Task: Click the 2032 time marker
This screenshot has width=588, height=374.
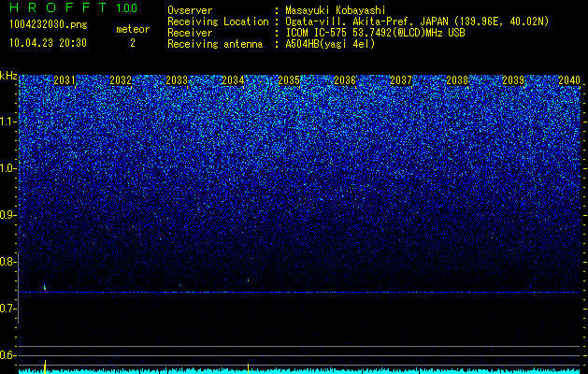Action: click(x=121, y=80)
